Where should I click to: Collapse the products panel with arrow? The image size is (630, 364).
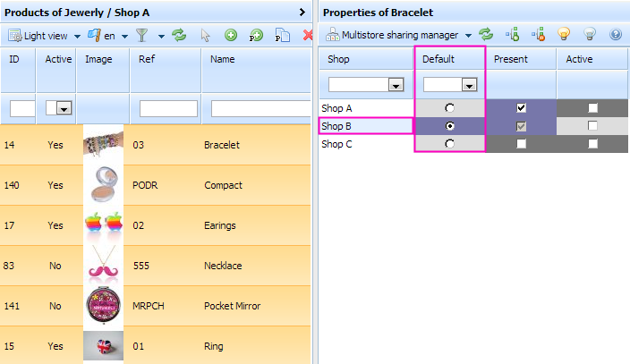pyautogui.click(x=302, y=13)
